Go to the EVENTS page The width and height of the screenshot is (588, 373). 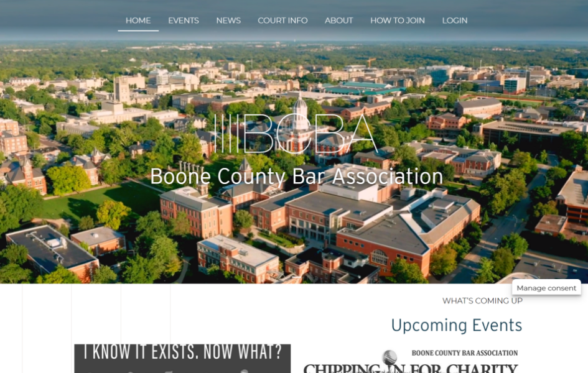click(184, 21)
